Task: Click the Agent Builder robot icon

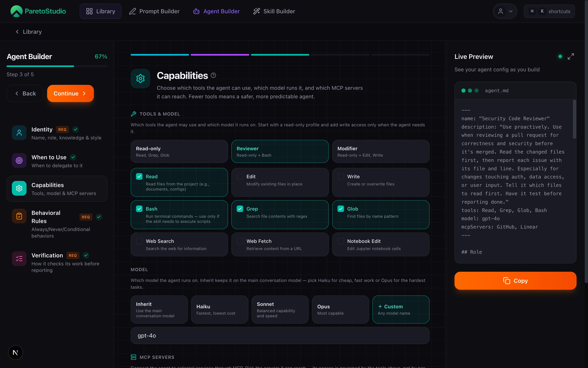Action: tap(196, 11)
